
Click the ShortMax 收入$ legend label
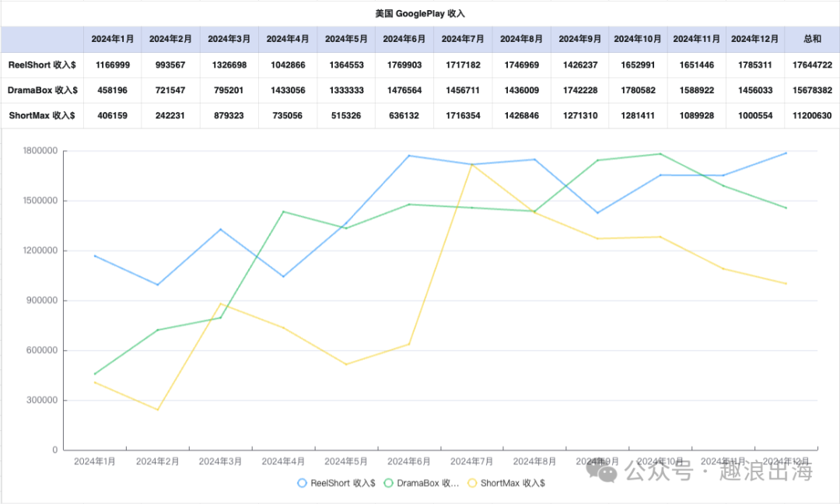(x=513, y=483)
